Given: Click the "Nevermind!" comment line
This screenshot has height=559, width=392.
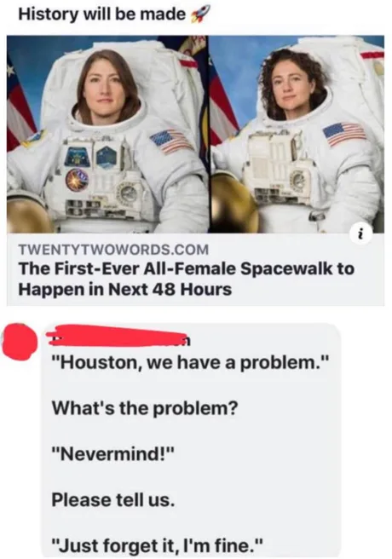Looking at the screenshot, I should (x=113, y=454).
